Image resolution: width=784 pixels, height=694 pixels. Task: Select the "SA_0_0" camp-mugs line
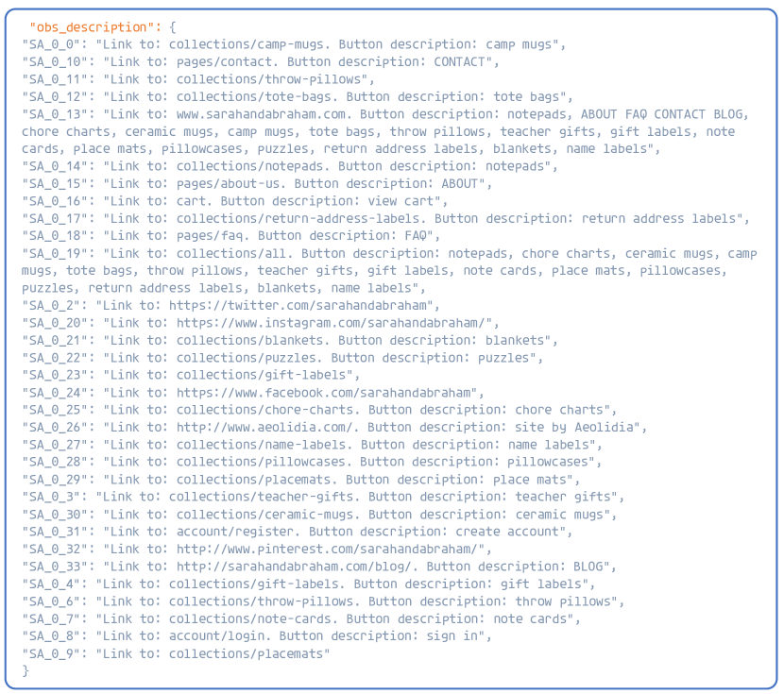pos(294,44)
